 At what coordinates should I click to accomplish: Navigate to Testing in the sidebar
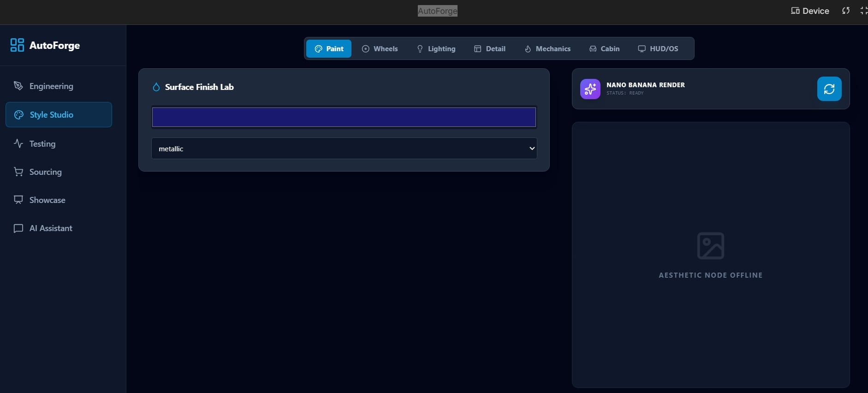pyautogui.click(x=42, y=144)
